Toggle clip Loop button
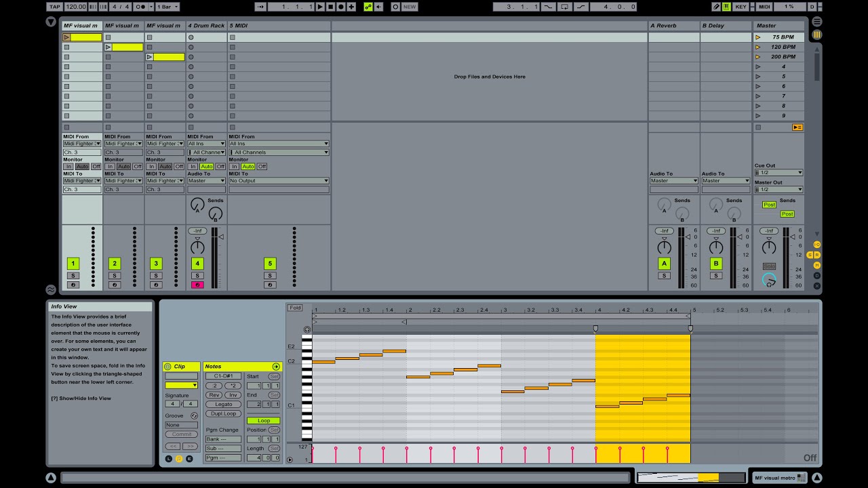 (263, 421)
